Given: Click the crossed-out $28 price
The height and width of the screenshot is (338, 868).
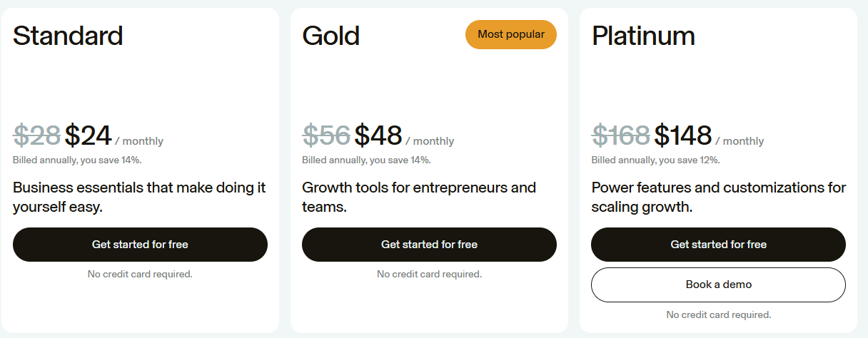Looking at the screenshot, I should point(36,135).
